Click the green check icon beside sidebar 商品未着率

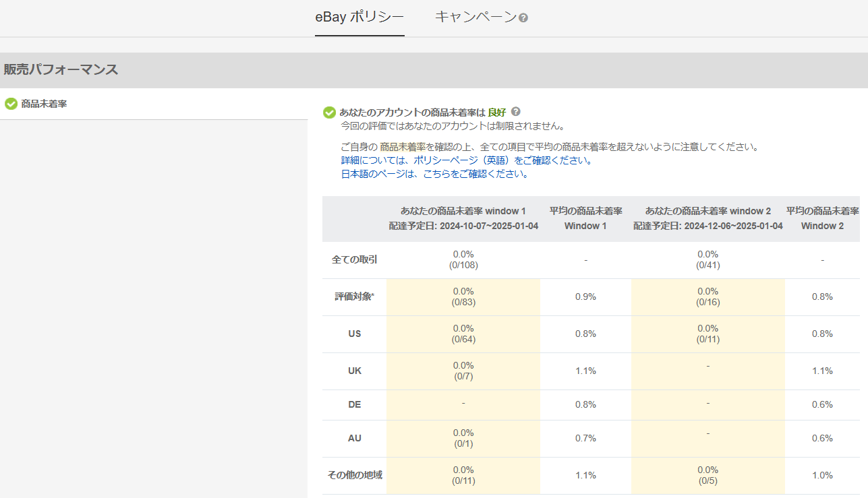click(11, 104)
